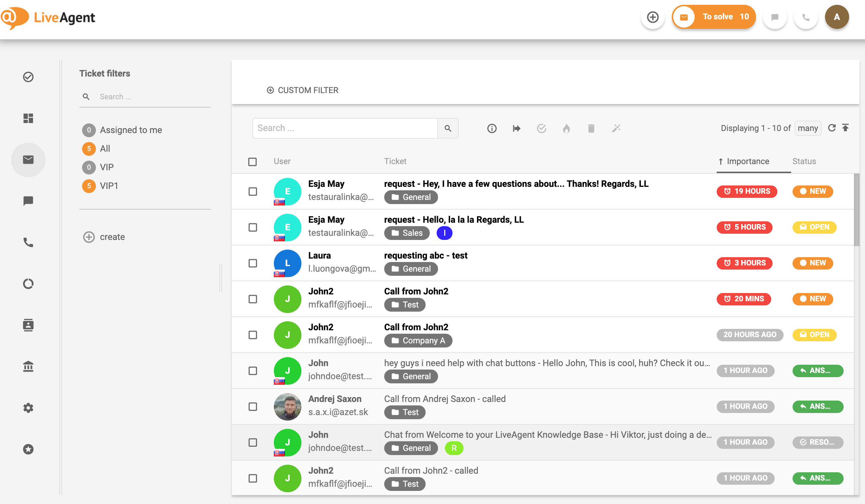This screenshot has height=504, width=865.
Task: Refresh the ticket list
Action: [833, 128]
